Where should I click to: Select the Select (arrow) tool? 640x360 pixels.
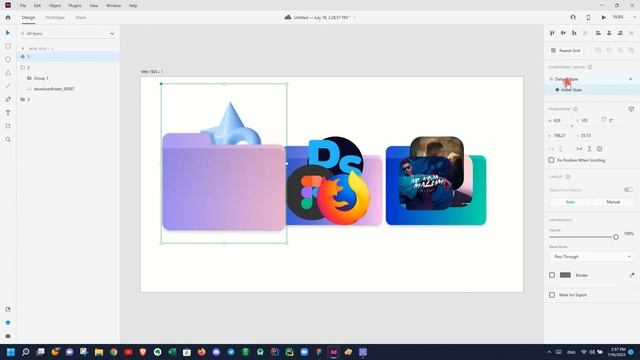point(8,33)
